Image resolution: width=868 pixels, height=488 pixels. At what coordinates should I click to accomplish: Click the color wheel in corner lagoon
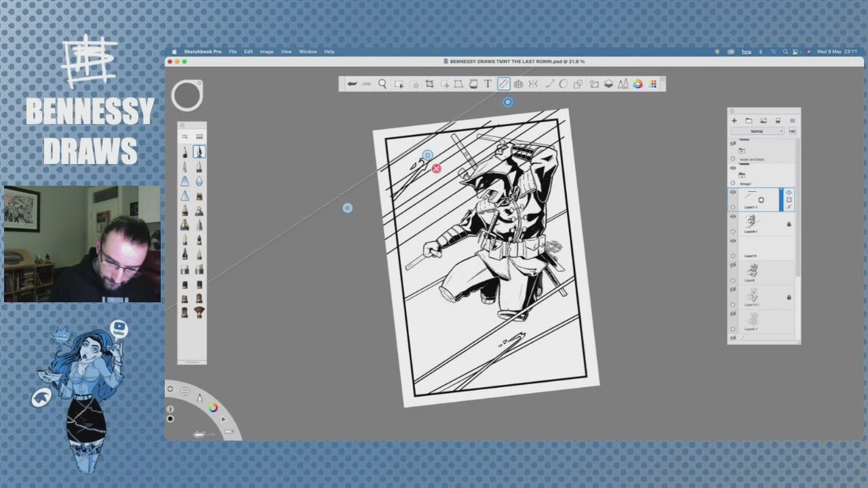coord(213,407)
